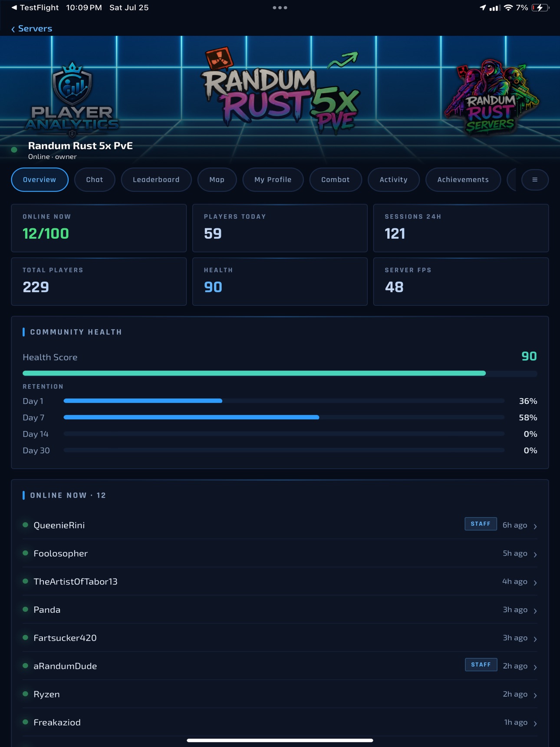Tap the Sessions 24H 121 card
Image resolution: width=560 pixels, height=747 pixels.
coord(461,228)
